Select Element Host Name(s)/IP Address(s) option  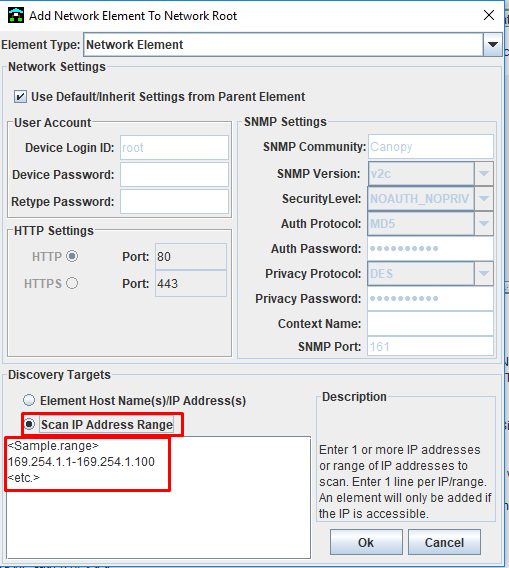29,400
